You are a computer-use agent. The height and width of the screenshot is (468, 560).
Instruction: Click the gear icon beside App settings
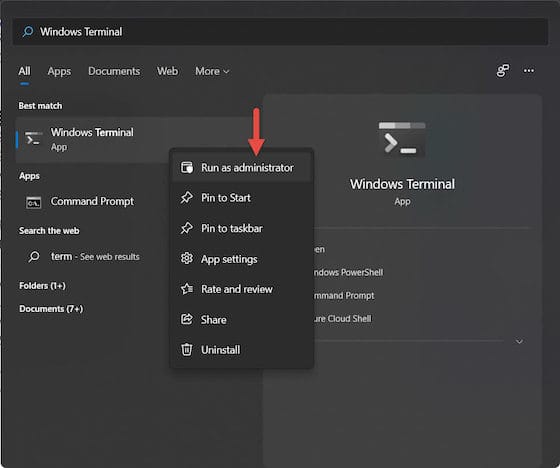point(186,258)
